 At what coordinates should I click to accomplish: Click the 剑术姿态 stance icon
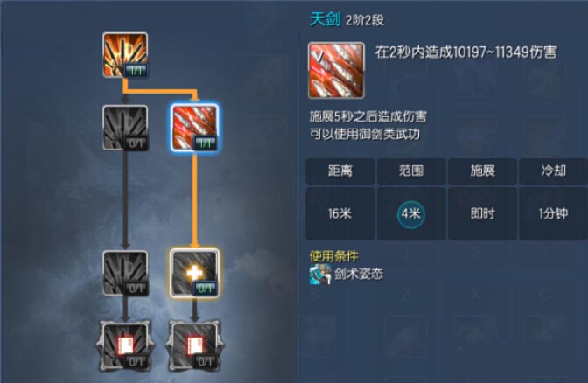point(320,274)
